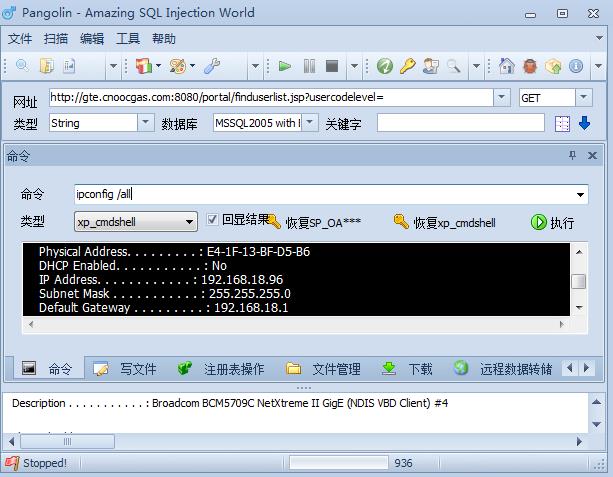The image size is (613, 477).
Task: Click log pane scroll down arrow
Action: 597,424
